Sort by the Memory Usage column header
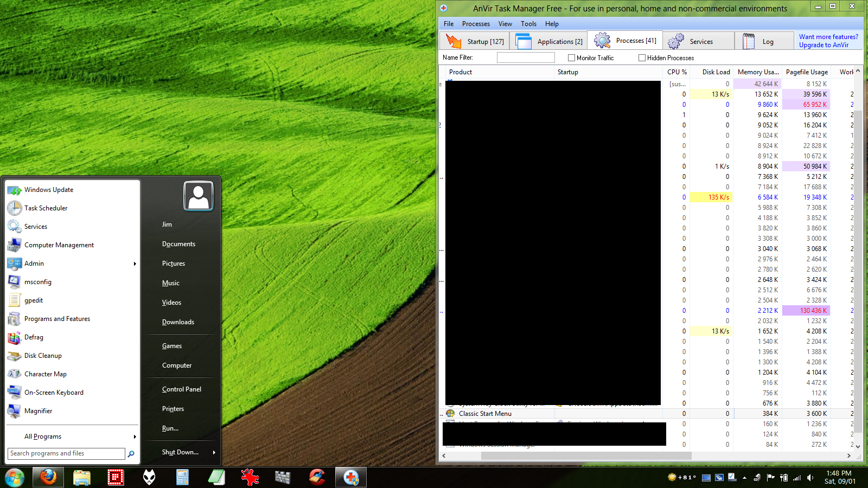Image resolution: width=868 pixels, height=488 pixels. pyautogui.click(x=757, y=72)
